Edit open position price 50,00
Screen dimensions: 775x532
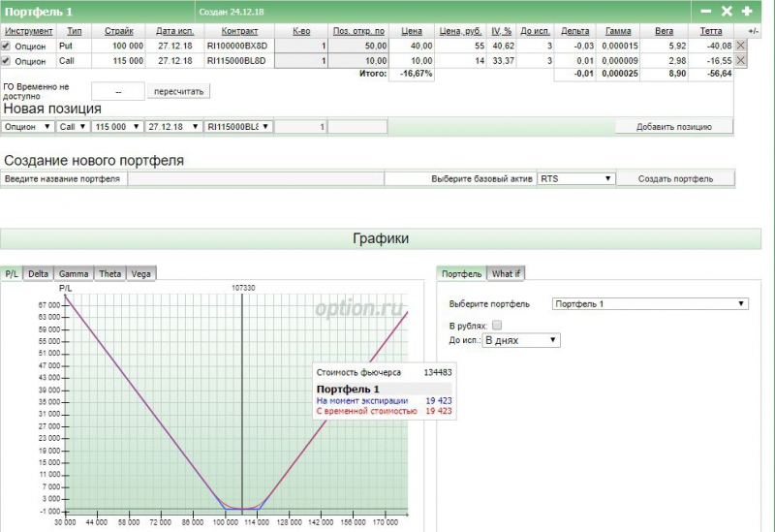[358, 46]
